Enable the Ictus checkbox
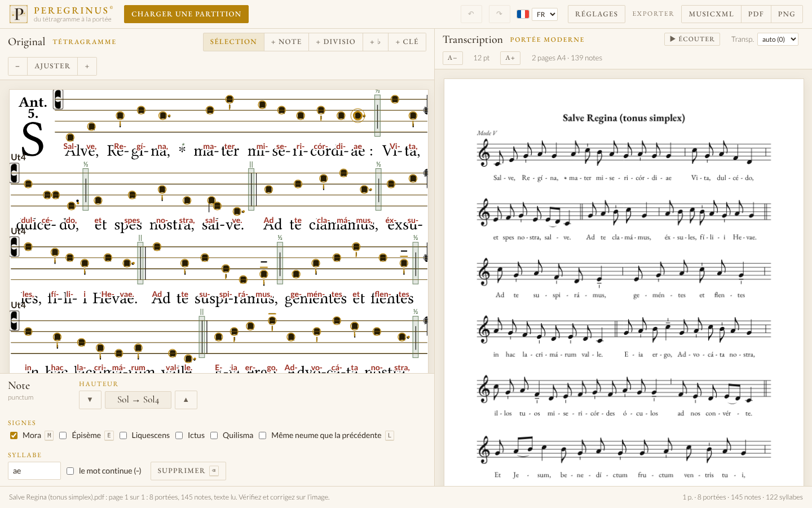Viewport: 812px width, 508px height. click(x=179, y=435)
